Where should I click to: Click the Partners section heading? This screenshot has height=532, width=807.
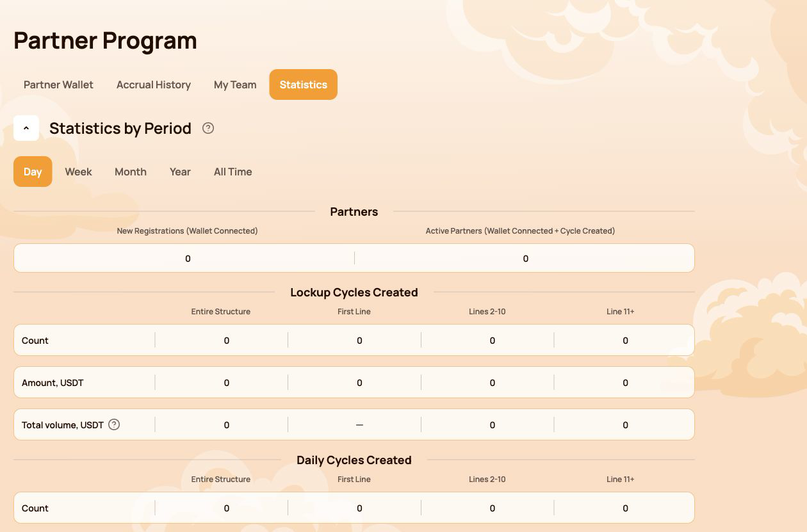(x=354, y=212)
